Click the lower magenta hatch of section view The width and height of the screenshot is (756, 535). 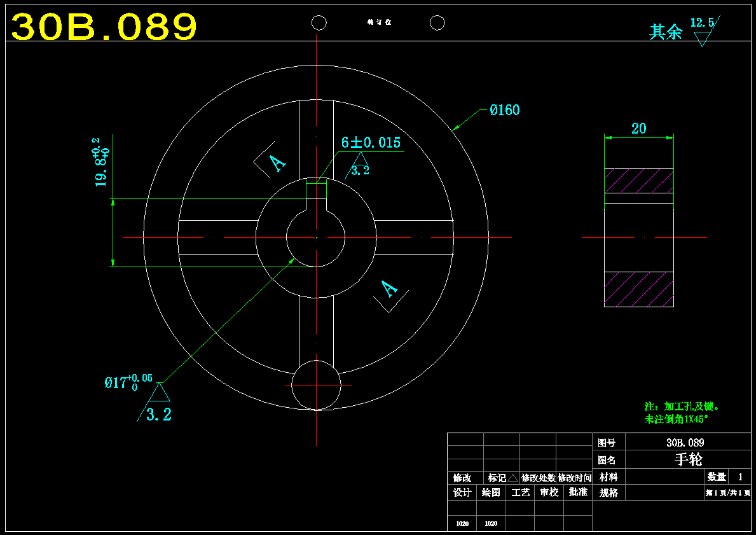639,289
